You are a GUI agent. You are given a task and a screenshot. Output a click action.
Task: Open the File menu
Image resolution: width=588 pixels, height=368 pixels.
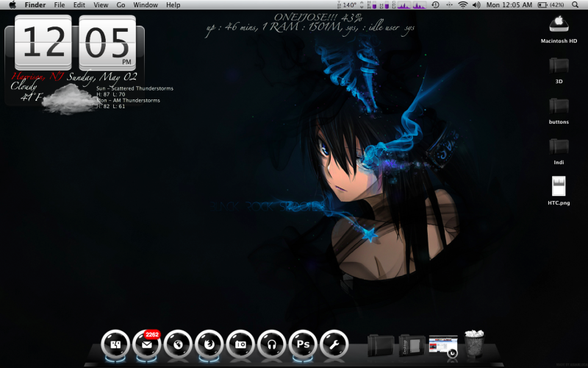point(60,5)
